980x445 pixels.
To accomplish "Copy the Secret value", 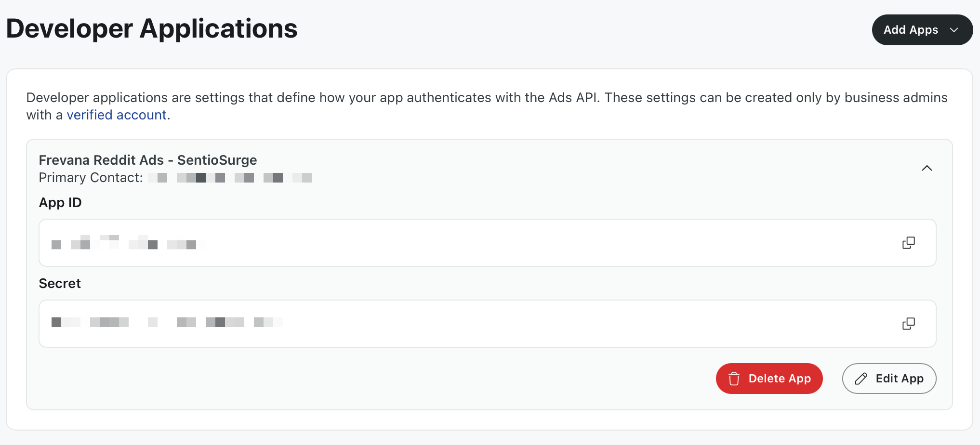I will pyautogui.click(x=909, y=324).
